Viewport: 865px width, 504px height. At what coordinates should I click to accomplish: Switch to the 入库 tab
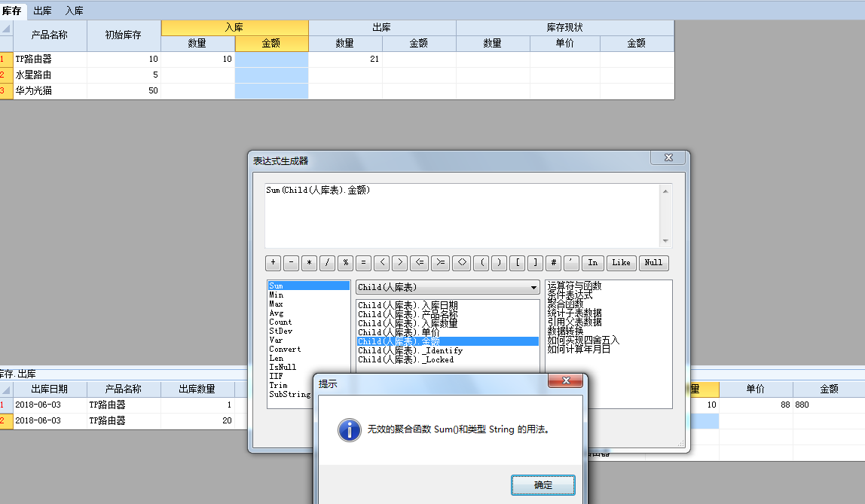(74, 11)
